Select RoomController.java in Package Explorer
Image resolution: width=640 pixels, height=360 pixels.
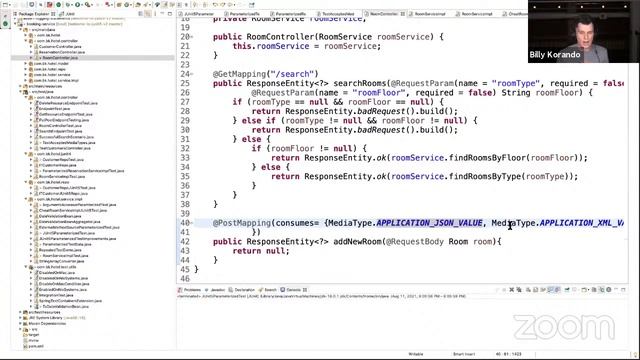click(x=60, y=58)
